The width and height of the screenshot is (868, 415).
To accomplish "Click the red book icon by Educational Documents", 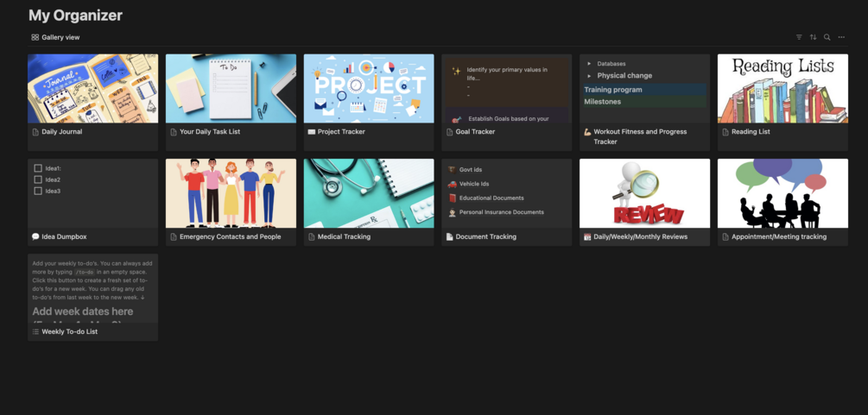I will [453, 198].
